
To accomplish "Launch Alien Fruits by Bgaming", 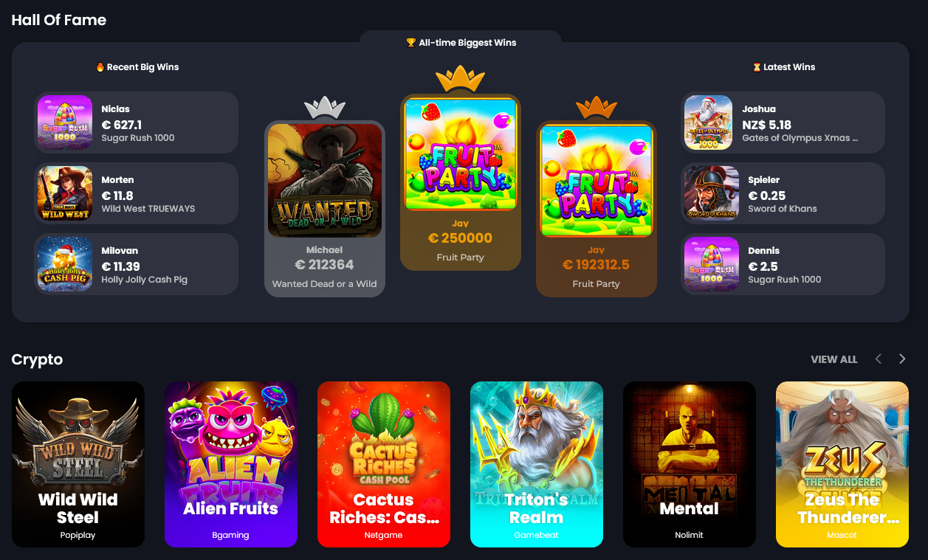I will pos(231,464).
